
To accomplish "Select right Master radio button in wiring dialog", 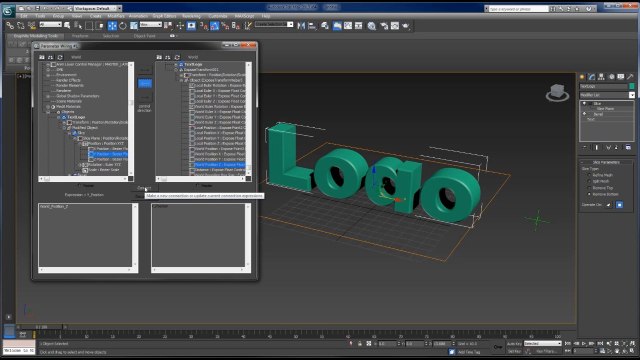I will click(x=198, y=186).
